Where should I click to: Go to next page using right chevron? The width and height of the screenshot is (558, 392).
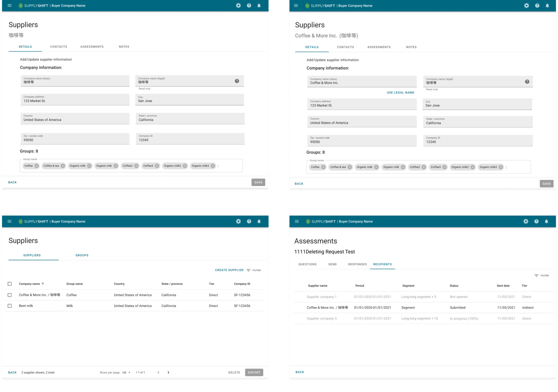click(x=168, y=373)
